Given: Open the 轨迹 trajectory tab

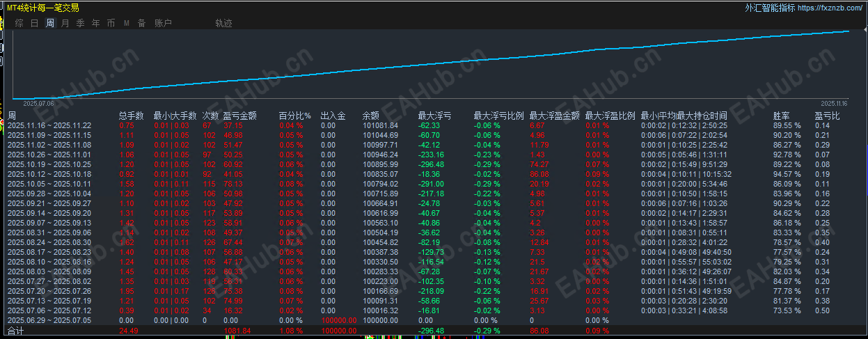Looking at the screenshot, I should click(x=224, y=23).
